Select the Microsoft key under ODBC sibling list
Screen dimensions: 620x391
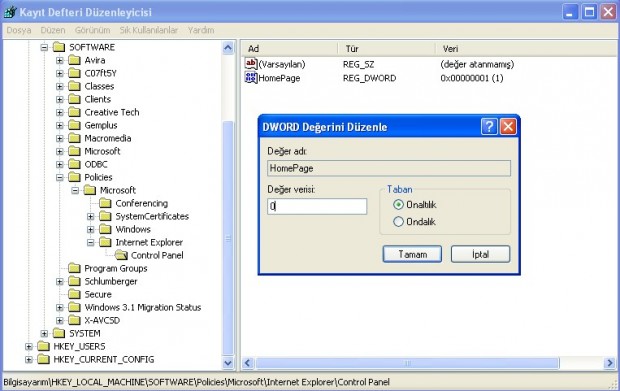(x=102, y=151)
